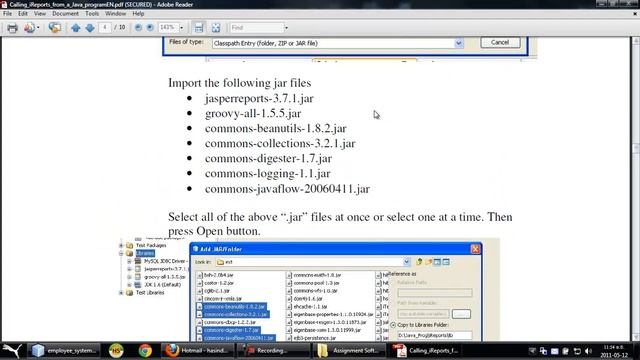Click 'jasperreports-3.7.1.jar' text in document
The height and width of the screenshot is (360, 640).
coord(259,98)
